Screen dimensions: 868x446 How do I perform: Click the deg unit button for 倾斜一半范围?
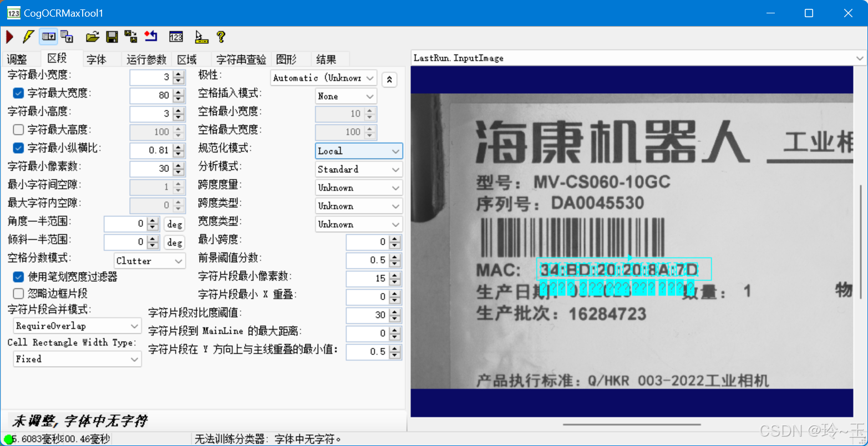tap(175, 242)
